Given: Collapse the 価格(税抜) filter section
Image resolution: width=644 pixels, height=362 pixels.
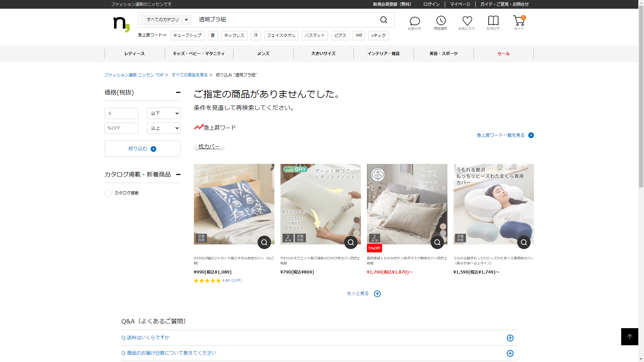Looking at the screenshot, I should pos(178,93).
